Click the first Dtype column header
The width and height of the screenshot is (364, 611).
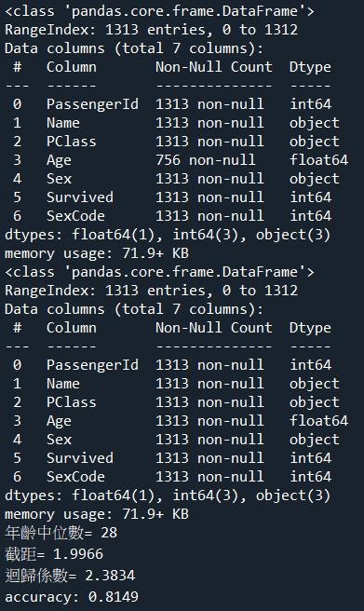click(x=310, y=67)
